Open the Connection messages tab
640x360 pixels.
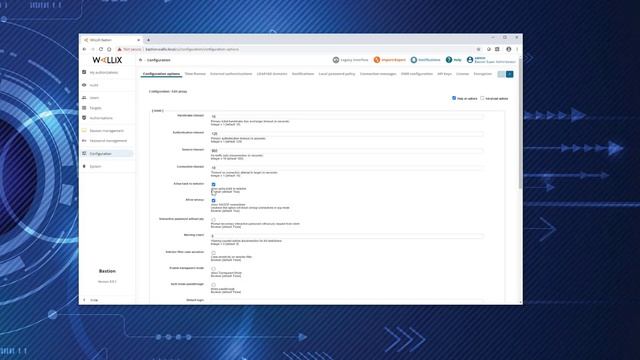point(378,74)
